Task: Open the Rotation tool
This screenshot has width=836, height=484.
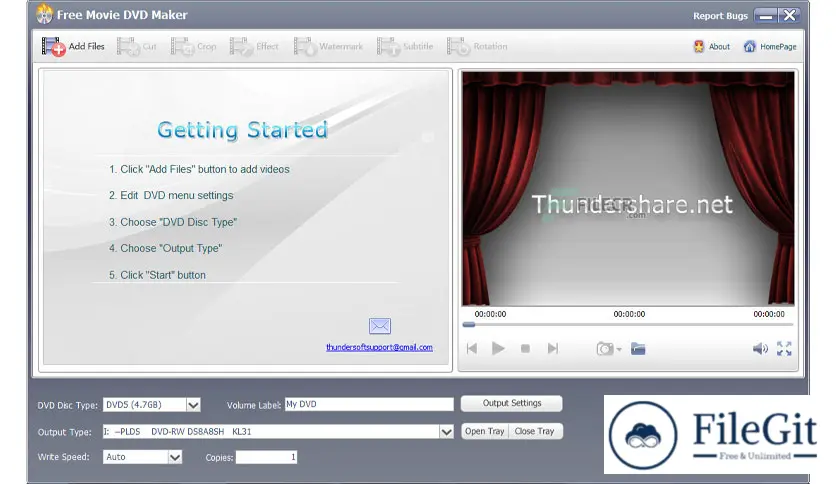Action: point(477,46)
